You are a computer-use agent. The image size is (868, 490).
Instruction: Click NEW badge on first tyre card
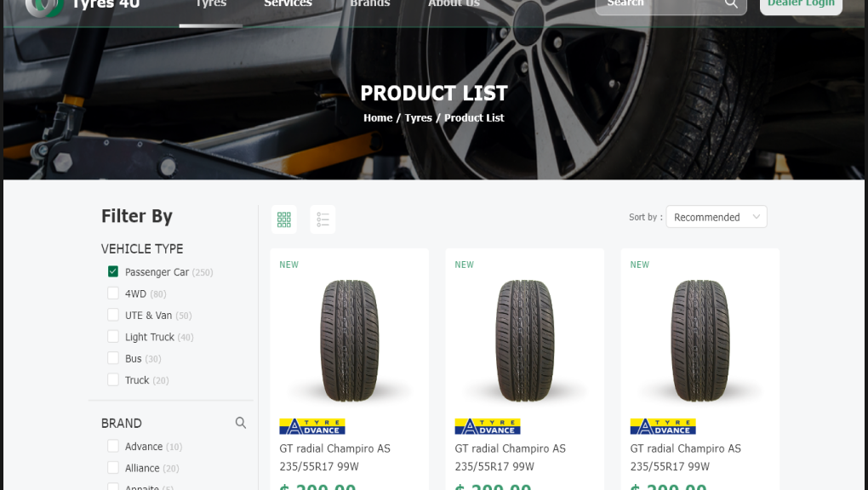click(x=289, y=265)
